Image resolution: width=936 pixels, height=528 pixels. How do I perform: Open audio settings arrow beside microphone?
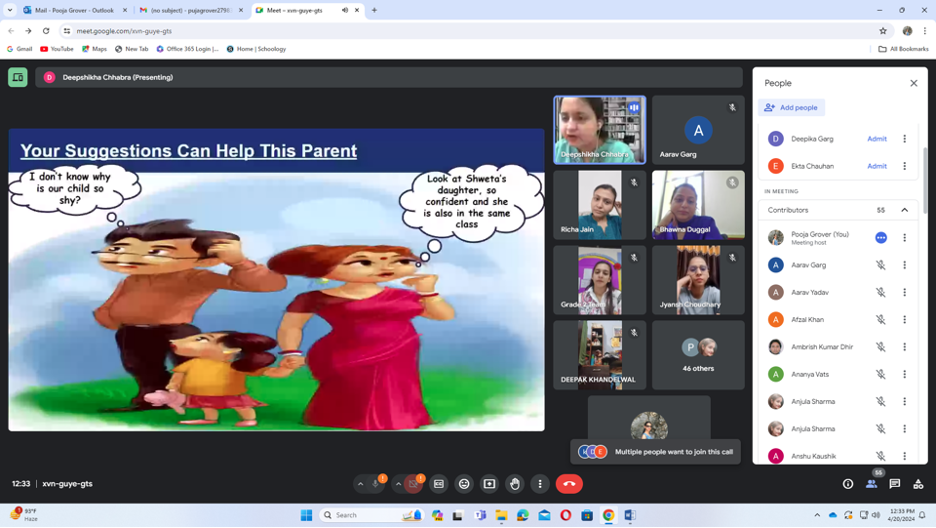click(x=360, y=484)
